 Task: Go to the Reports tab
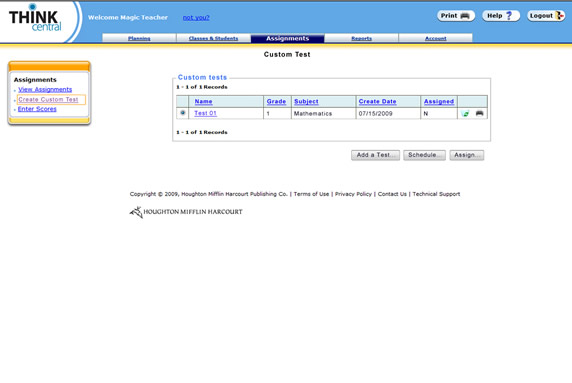362,38
